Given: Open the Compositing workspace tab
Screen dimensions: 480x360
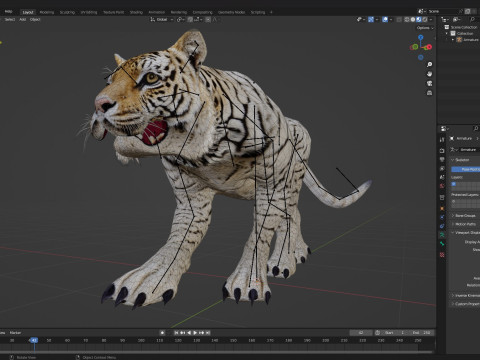Looking at the screenshot, I should [202, 12].
